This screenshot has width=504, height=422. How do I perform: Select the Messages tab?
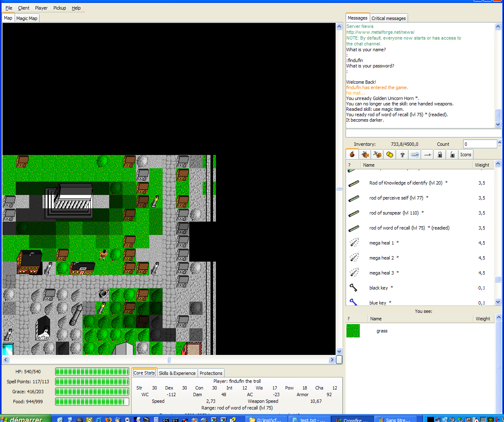pos(358,18)
